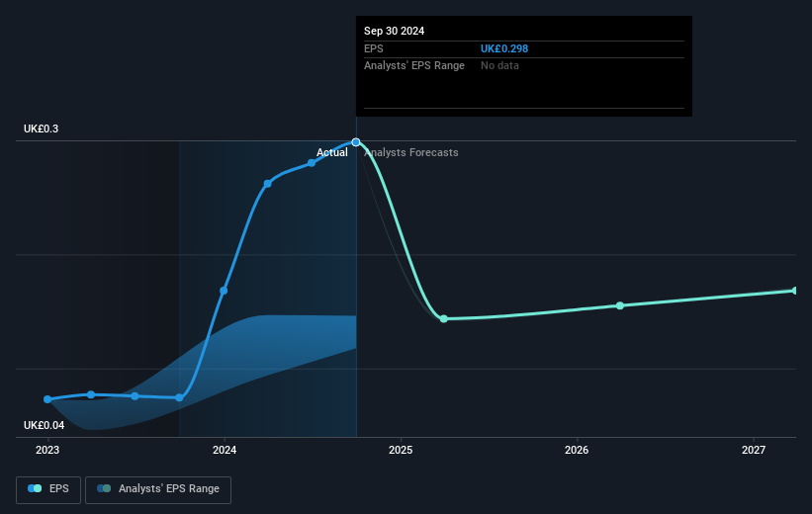This screenshot has height=514, width=812.
Task: Toggle the EPS legend series
Action: pos(48,489)
